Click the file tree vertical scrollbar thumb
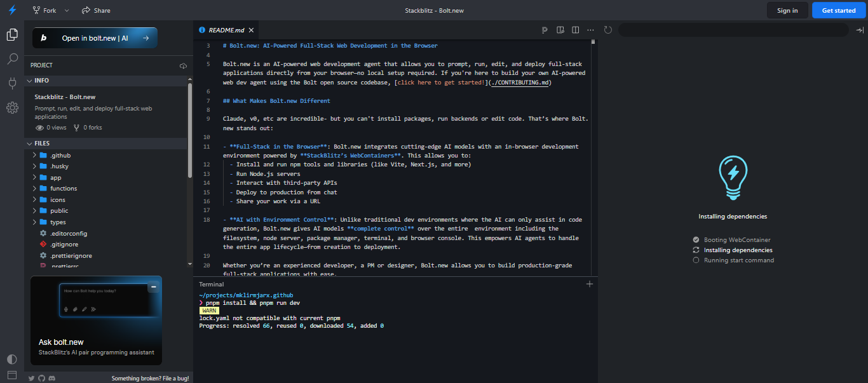 (x=189, y=130)
